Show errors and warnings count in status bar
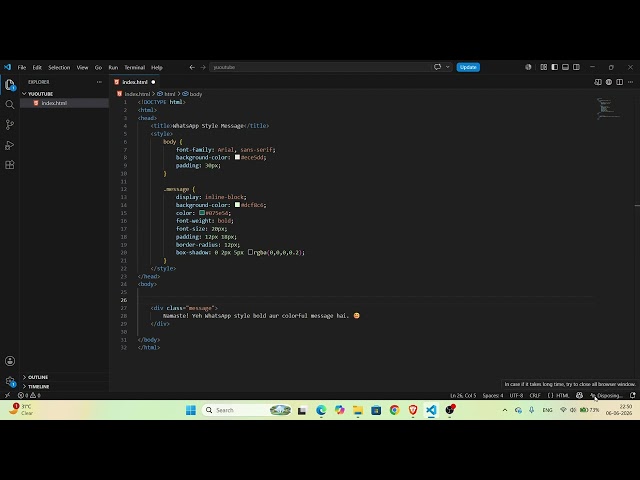Image resolution: width=640 pixels, height=480 pixels. pyautogui.click(x=29, y=395)
